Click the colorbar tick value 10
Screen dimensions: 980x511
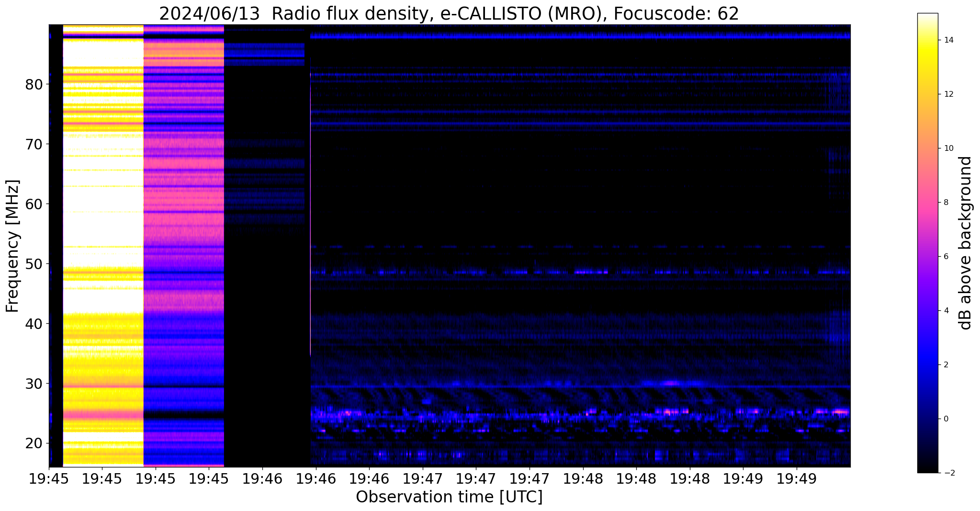(x=948, y=148)
